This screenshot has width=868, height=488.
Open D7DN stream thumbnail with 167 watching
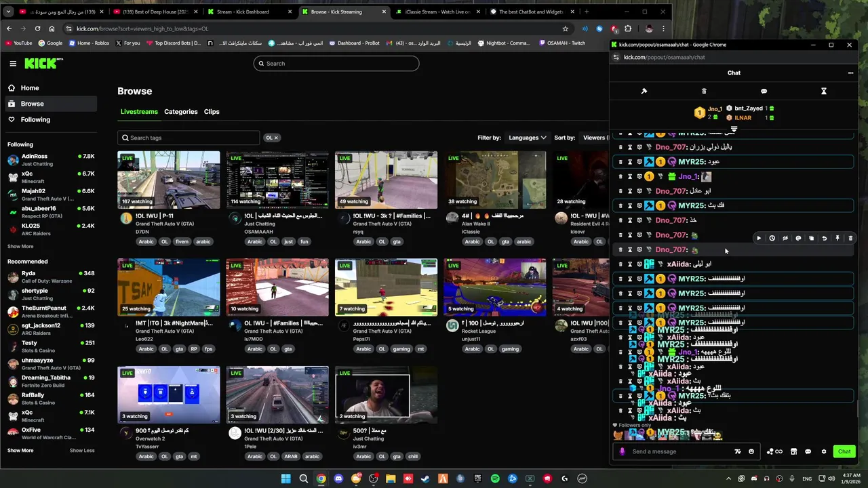(169, 180)
